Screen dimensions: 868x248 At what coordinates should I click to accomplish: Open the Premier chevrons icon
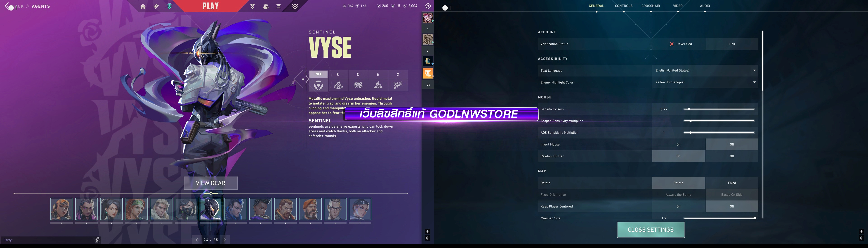pos(295,6)
